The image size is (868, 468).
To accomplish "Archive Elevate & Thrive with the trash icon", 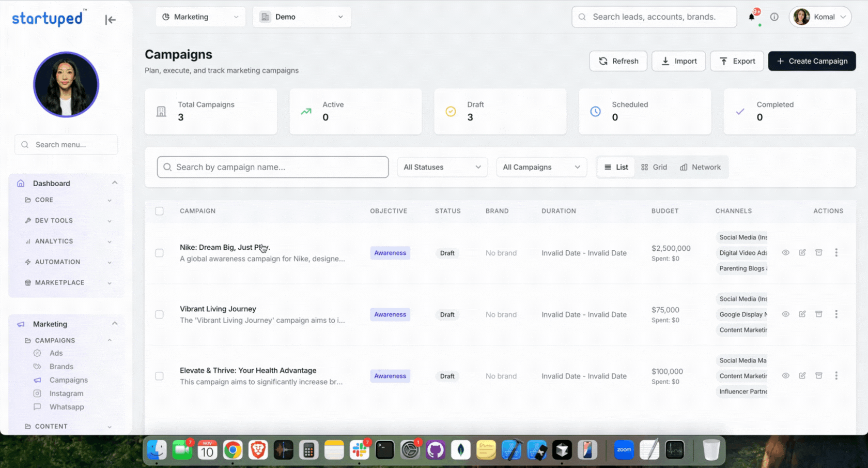I will click(819, 376).
